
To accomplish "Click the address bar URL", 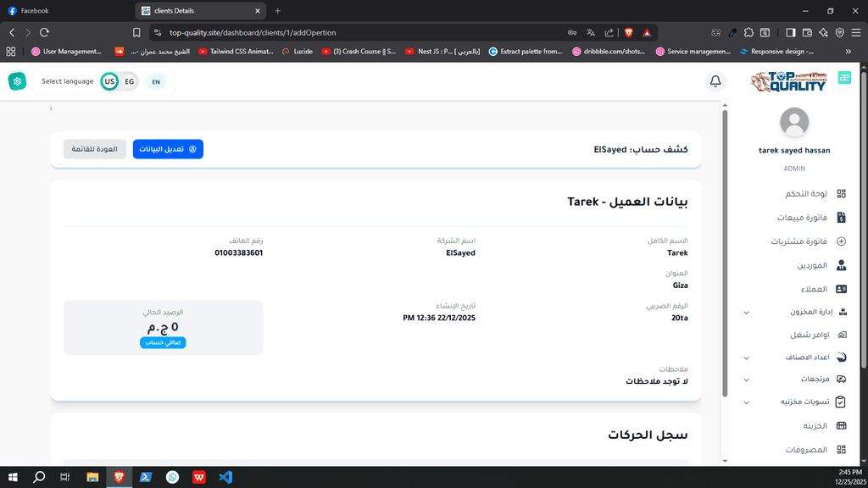I will pos(253,33).
